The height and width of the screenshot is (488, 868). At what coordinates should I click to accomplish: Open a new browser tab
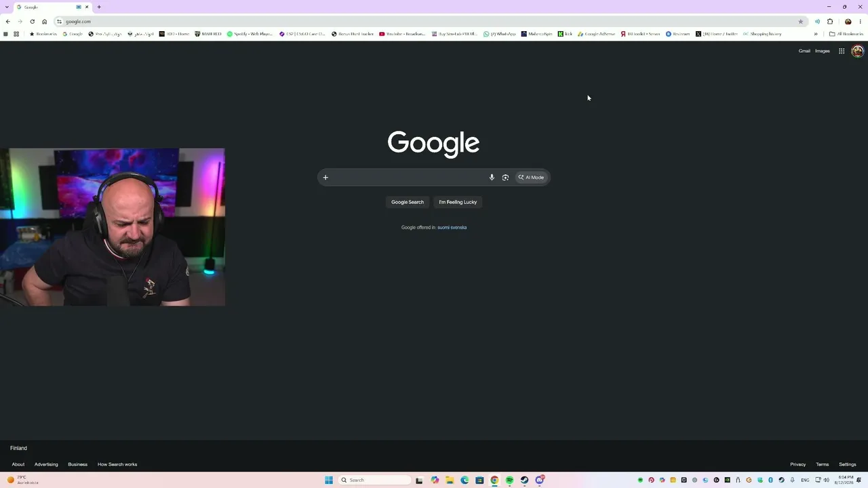[x=99, y=7]
